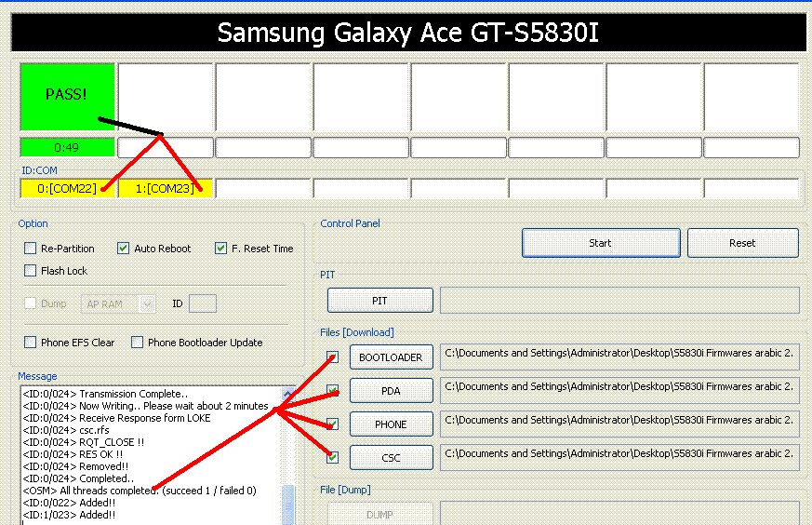Toggle the Dump checkbox
Image resolution: width=812 pixels, height=525 pixels.
click(x=31, y=303)
